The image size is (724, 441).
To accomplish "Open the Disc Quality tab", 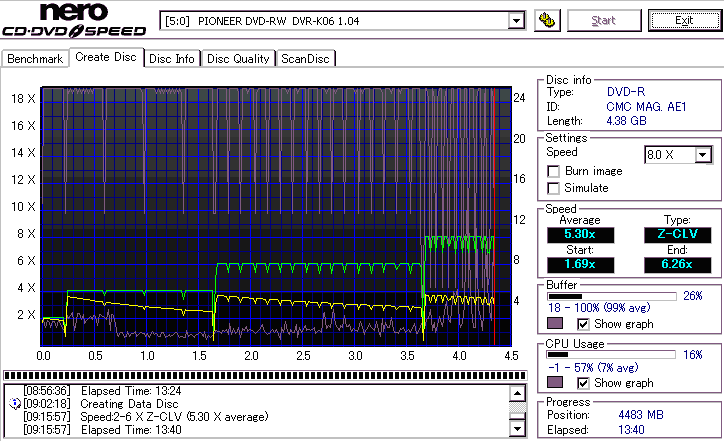I will coord(238,59).
